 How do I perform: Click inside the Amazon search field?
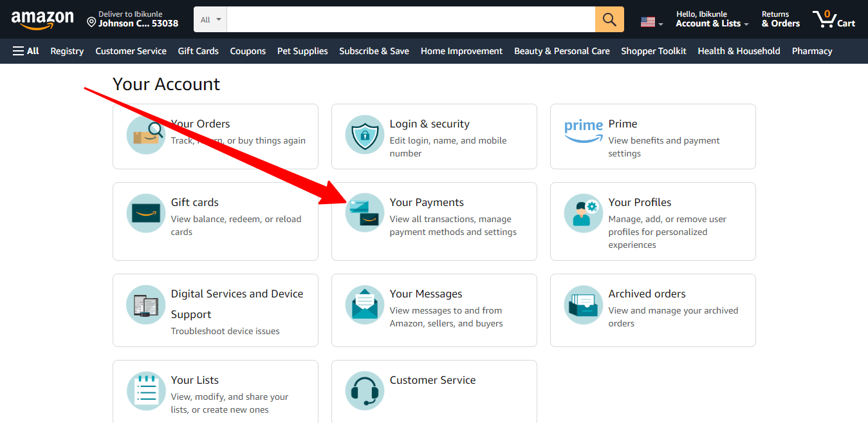411,19
